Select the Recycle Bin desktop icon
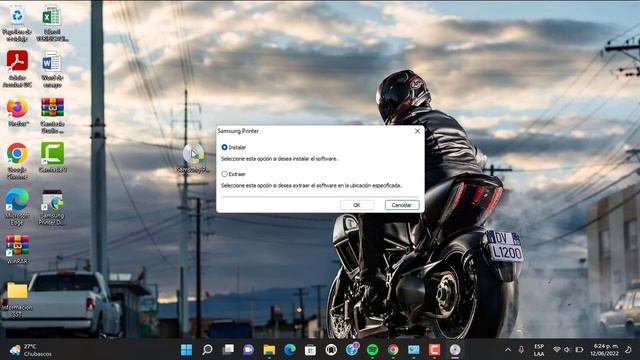 (17, 23)
